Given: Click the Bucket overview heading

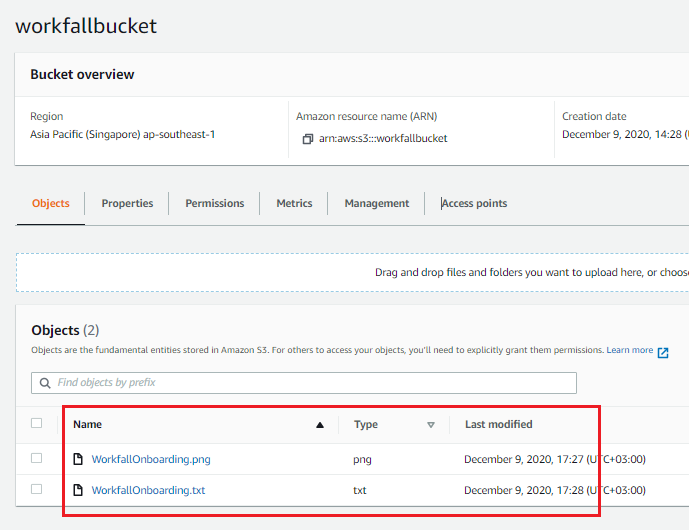Looking at the screenshot, I should [x=82, y=74].
